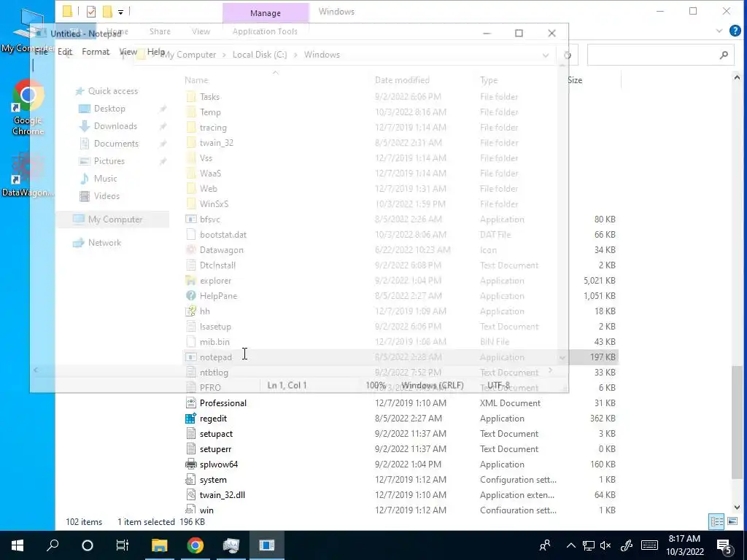Select the splwow64 printer icon

pos(190,464)
